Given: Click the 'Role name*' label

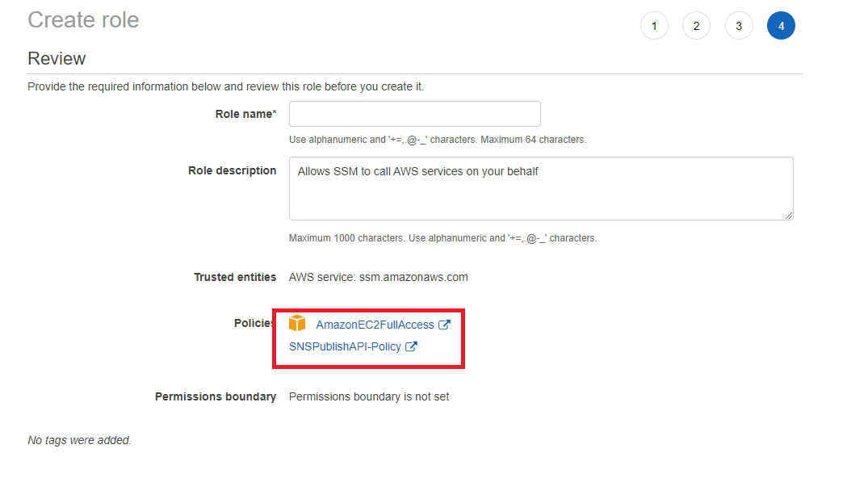Looking at the screenshot, I should click(x=245, y=114).
